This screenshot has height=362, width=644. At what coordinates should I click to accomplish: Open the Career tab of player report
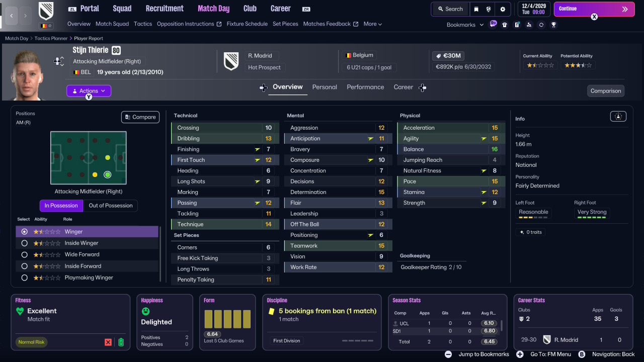click(403, 87)
